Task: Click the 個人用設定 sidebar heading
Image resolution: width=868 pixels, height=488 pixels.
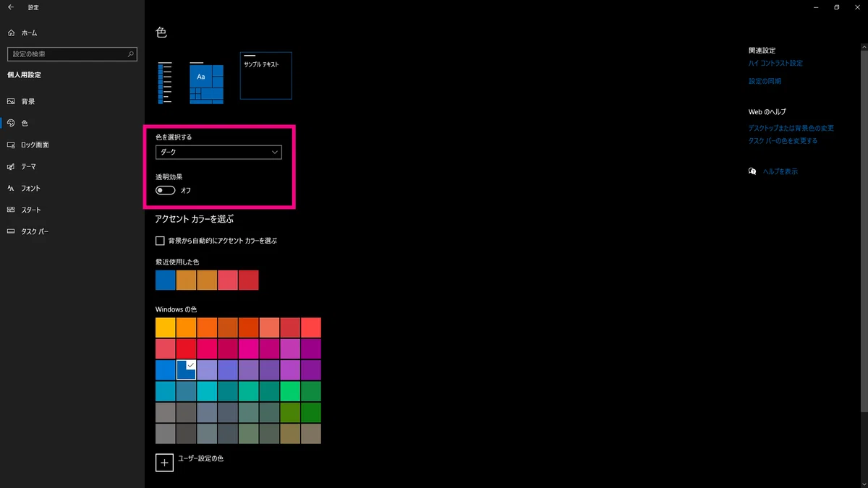Action: 24,75
